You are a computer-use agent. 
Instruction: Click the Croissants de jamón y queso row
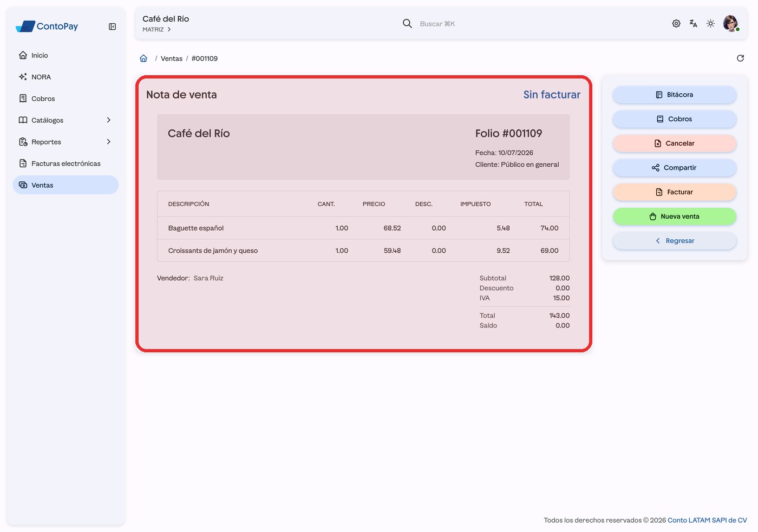coord(363,251)
